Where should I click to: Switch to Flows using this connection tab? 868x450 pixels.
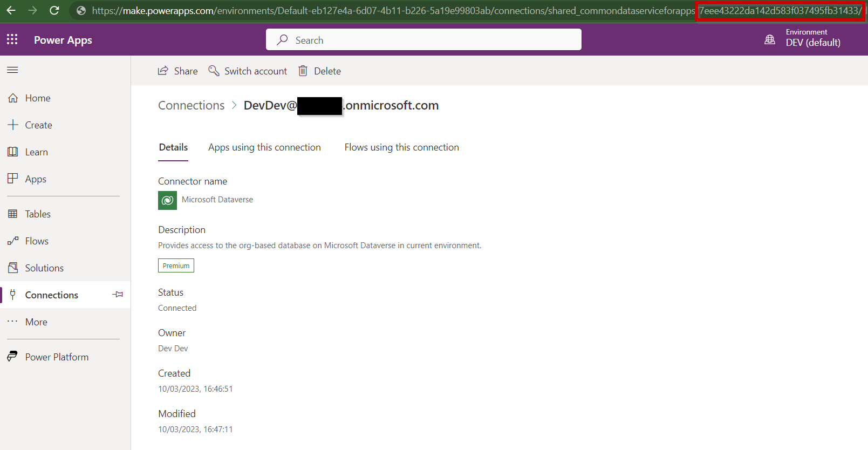click(x=402, y=147)
